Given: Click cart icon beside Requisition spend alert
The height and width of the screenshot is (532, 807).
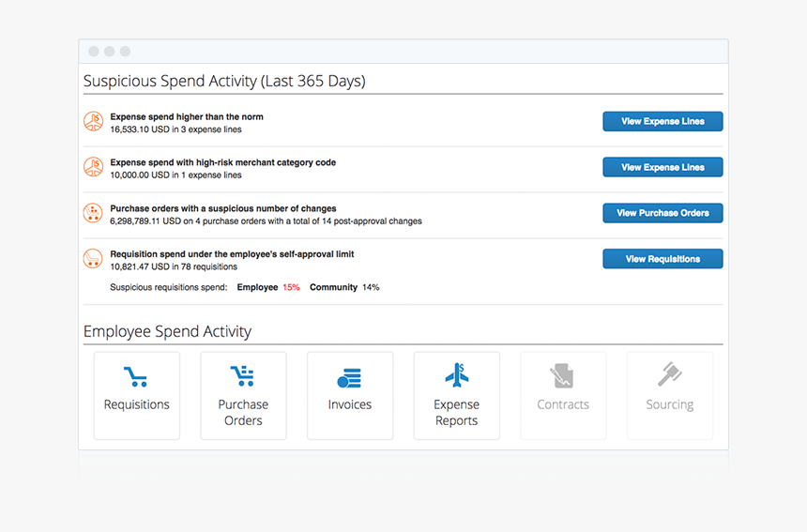Looking at the screenshot, I should pos(93,259).
